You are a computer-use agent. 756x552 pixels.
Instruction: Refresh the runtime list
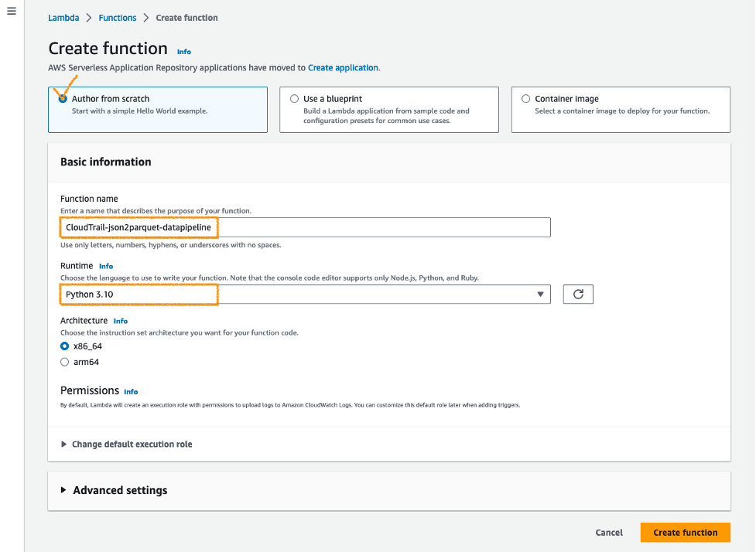coord(578,295)
